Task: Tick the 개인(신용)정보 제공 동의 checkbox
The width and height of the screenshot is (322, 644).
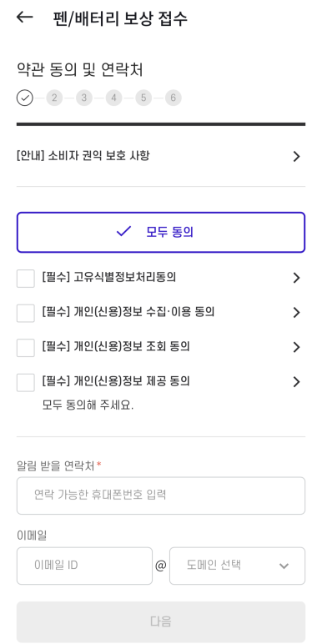Action: coord(26,382)
